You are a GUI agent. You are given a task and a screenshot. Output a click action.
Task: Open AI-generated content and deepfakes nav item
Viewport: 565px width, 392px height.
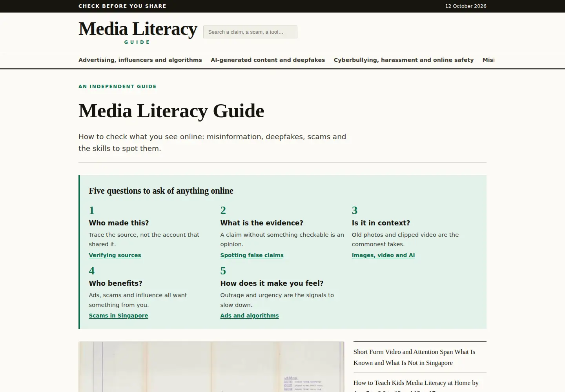pyautogui.click(x=268, y=60)
